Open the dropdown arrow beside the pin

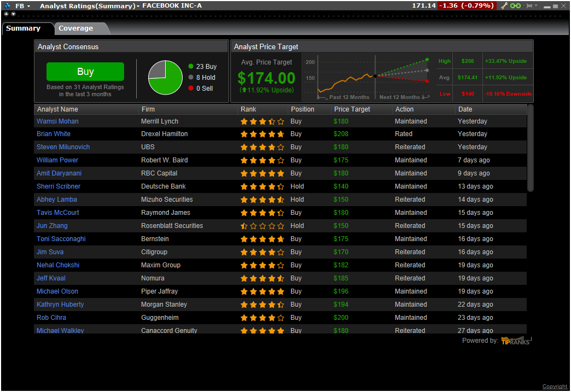tap(536, 5)
